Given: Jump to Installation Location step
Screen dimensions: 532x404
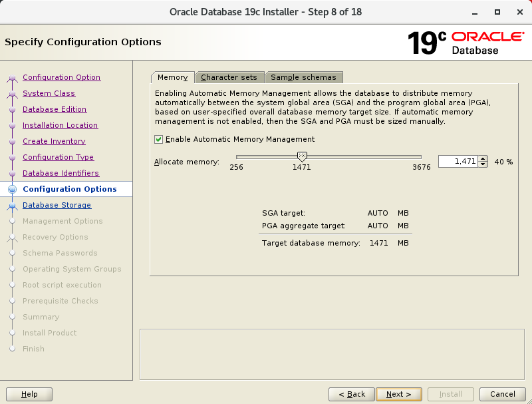Looking at the screenshot, I should tap(60, 125).
